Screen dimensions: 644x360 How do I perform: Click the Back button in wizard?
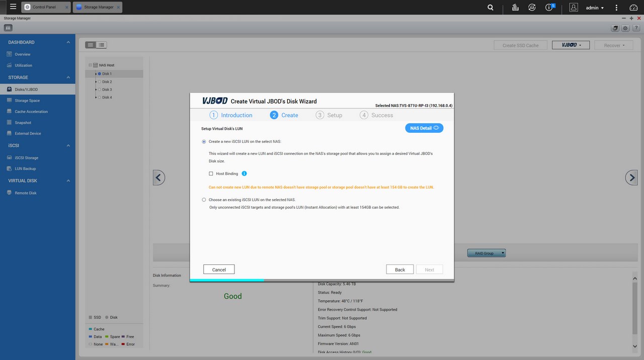point(400,269)
